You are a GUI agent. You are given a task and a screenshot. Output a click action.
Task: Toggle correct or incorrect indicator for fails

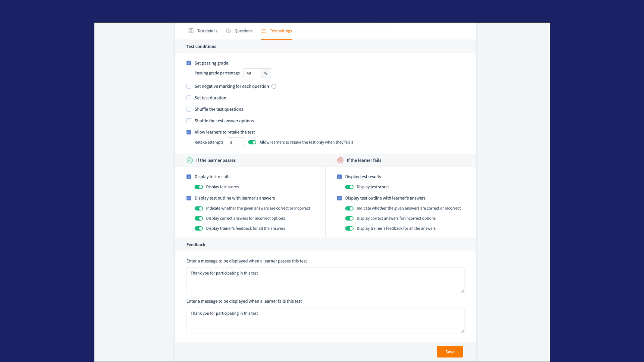point(350,208)
